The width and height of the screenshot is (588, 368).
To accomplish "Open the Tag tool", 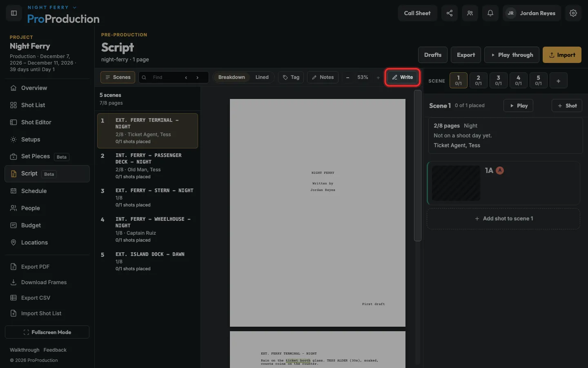I will click(291, 77).
